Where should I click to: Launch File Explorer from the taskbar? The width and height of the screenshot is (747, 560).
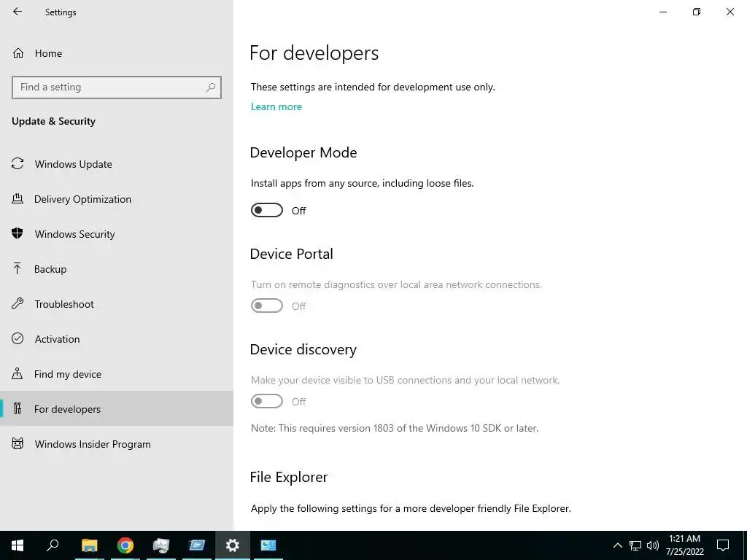(89, 545)
